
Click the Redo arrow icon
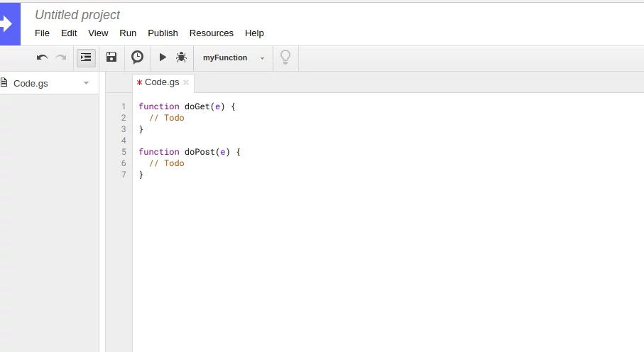coord(61,57)
